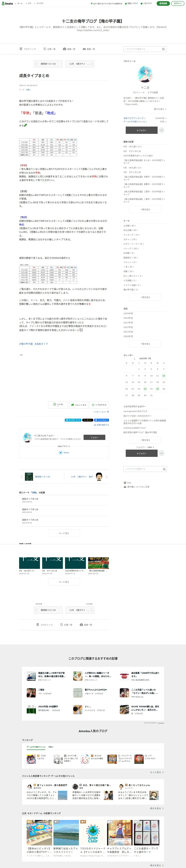Select calendar date 12
The height and width of the screenshot is (868, 186).
click(x=164, y=376)
